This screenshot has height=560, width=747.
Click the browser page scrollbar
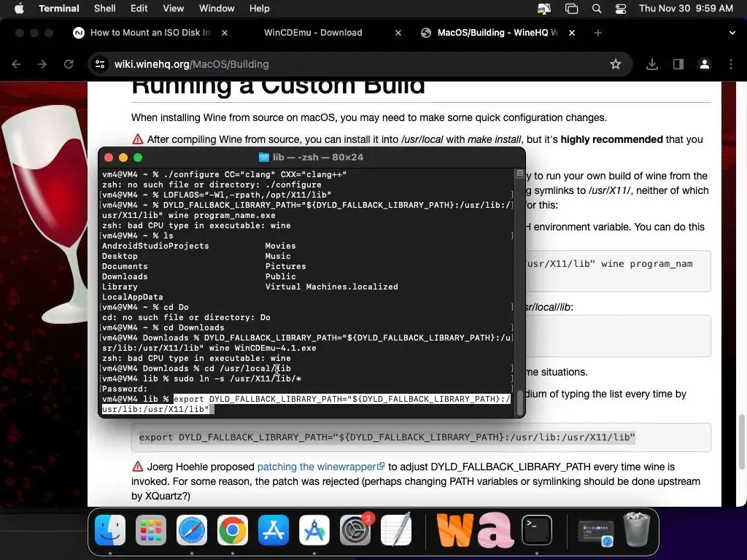click(x=741, y=442)
